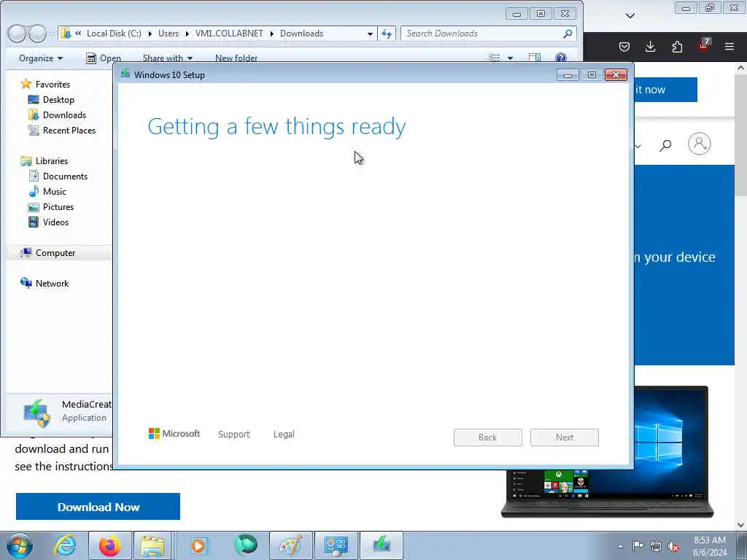Click the search magnifier on Microsoft page
The height and width of the screenshot is (560, 747).
[665, 145]
